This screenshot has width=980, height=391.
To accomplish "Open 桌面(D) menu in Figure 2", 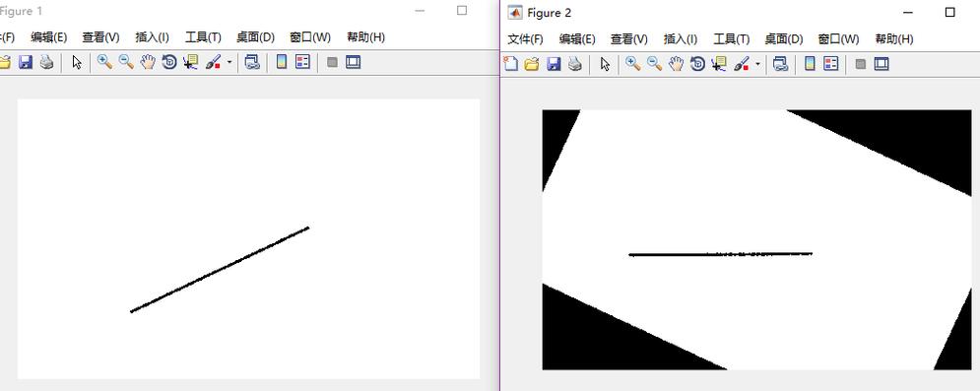I will tap(783, 38).
